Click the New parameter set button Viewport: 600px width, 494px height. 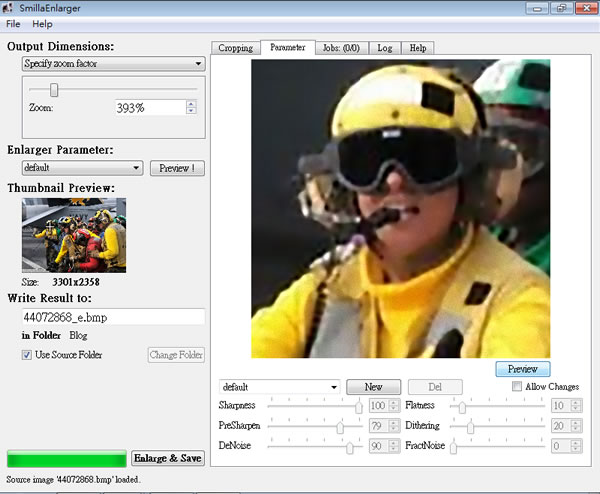pyautogui.click(x=373, y=387)
